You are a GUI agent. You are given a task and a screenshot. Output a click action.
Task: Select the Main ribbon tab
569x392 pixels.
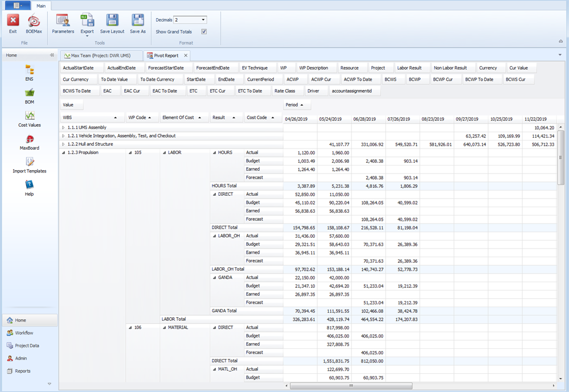coord(41,6)
